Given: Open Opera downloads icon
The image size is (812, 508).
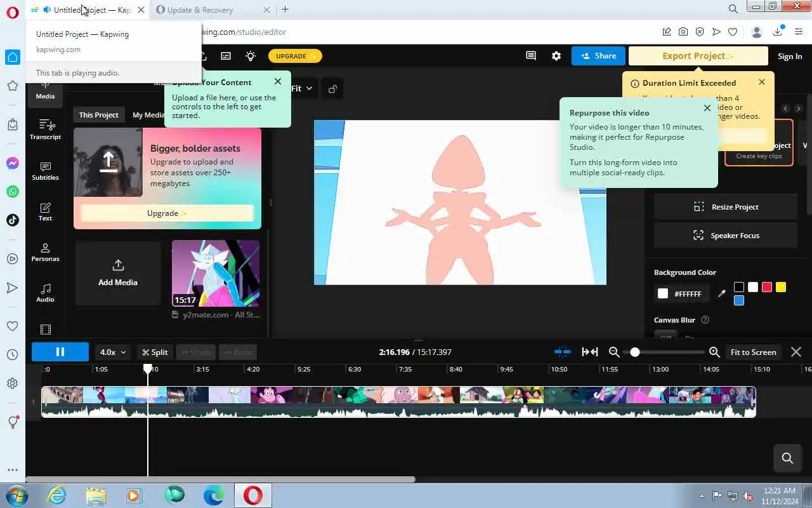Looking at the screenshot, I should point(778,31).
